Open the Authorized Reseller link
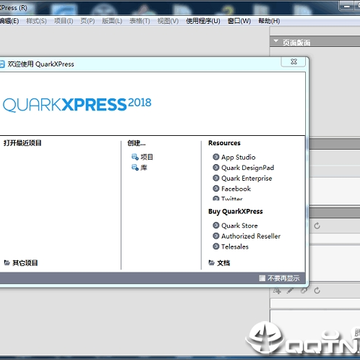This screenshot has width=360, height=360. (246, 236)
